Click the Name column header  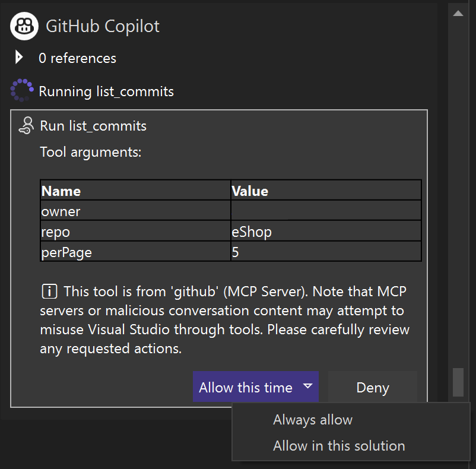[135, 191]
